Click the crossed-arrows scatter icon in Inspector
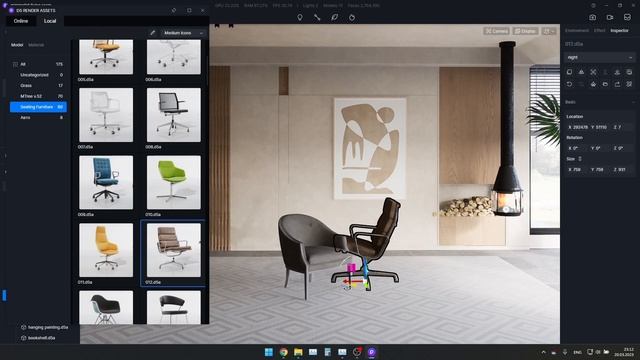The height and width of the screenshot is (360, 640). [593, 72]
